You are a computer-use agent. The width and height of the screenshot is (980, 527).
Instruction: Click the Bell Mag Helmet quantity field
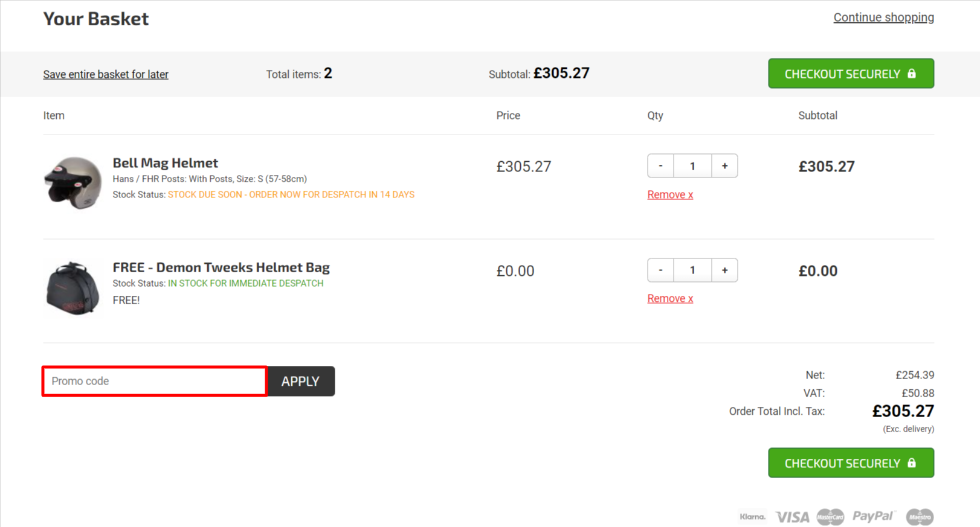tap(692, 166)
